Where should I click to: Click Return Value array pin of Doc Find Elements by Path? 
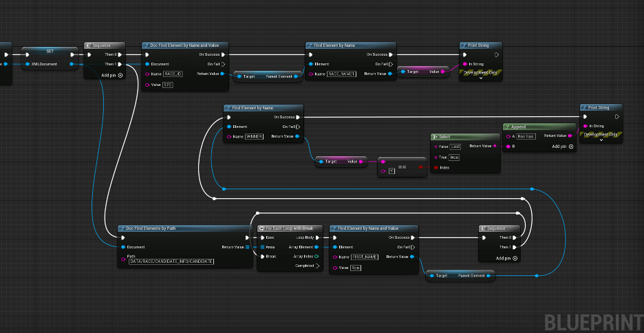click(248, 247)
